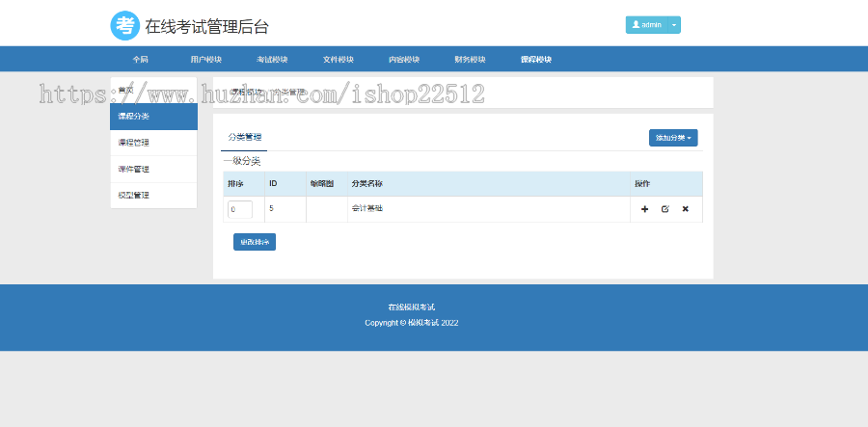The image size is (868, 427).
Task: Delete the 会计基础 category with X icon
Action: coord(686,209)
